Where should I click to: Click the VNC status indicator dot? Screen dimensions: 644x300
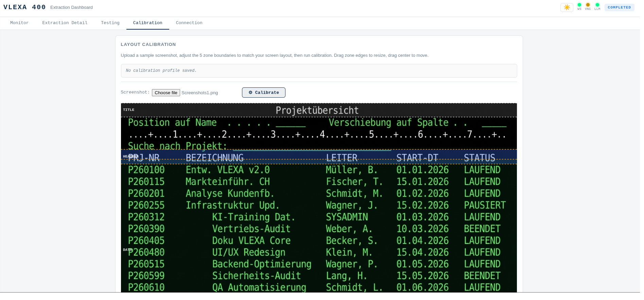click(588, 5)
